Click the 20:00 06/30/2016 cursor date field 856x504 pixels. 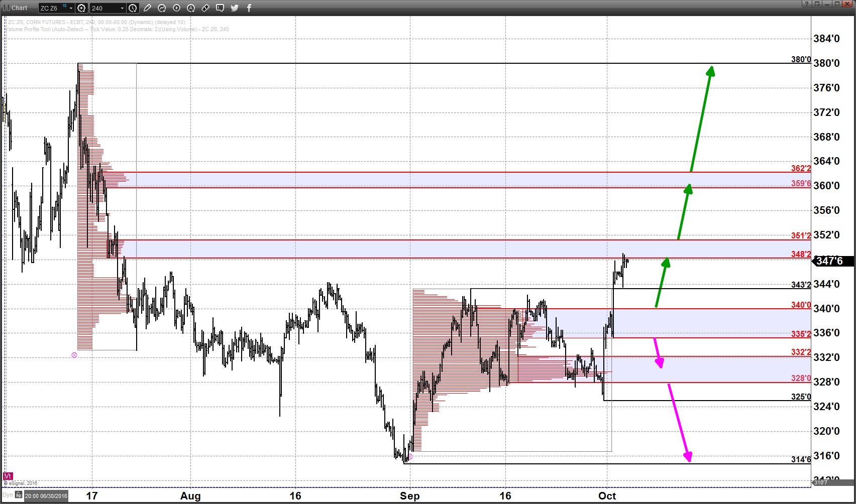click(46, 496)
